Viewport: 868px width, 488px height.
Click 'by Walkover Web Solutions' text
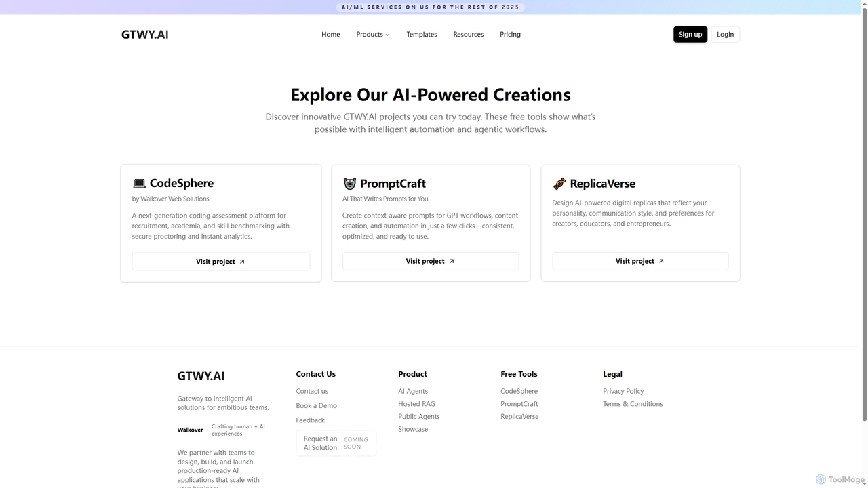pos(171,199)
